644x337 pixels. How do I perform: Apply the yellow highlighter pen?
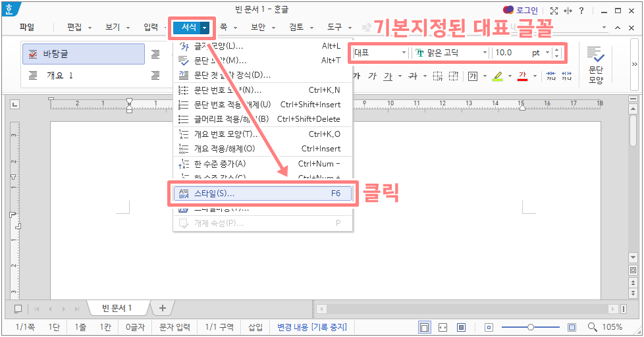pos(497,76)
